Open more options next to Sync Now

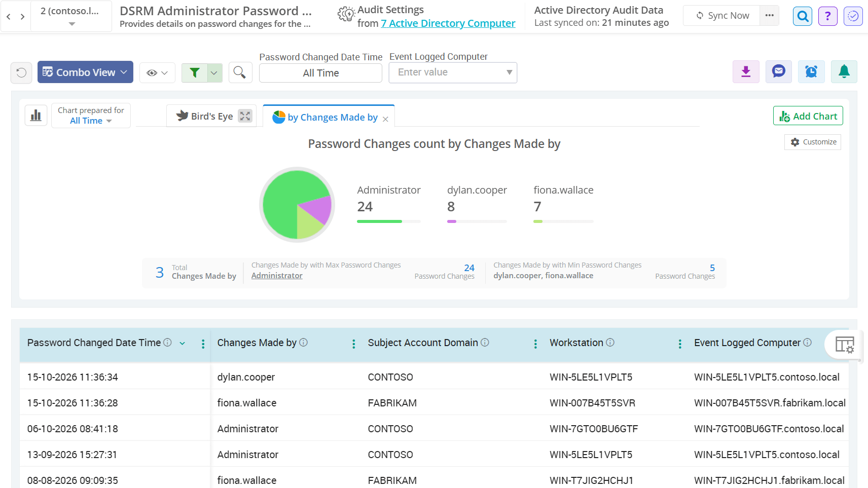pyautogui.click(x=770, y=15)
